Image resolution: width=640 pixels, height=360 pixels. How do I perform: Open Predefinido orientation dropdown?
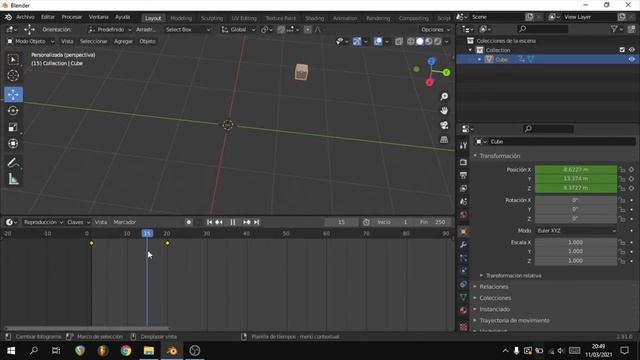click(x=110, y=29)
